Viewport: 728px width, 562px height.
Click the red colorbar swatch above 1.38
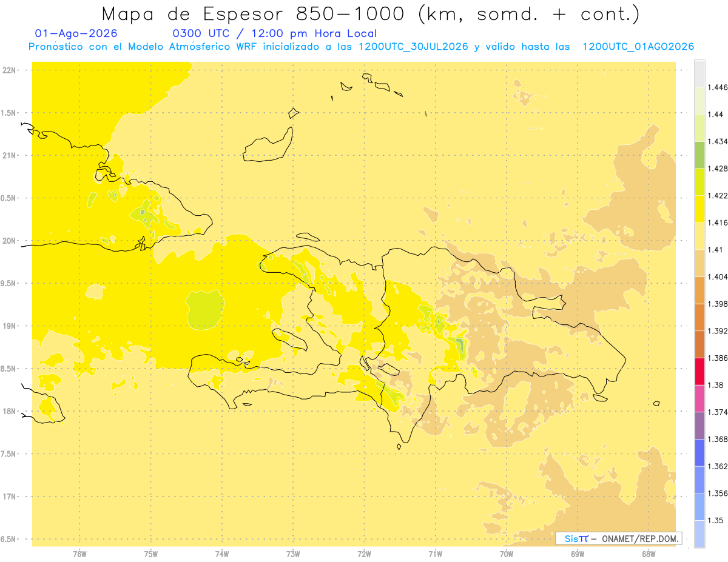pyautogui.click(x=699, y=371)
